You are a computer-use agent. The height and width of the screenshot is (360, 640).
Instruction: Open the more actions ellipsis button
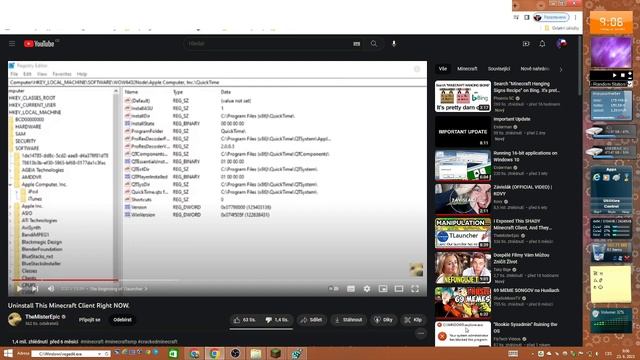(x=420, y=334)
